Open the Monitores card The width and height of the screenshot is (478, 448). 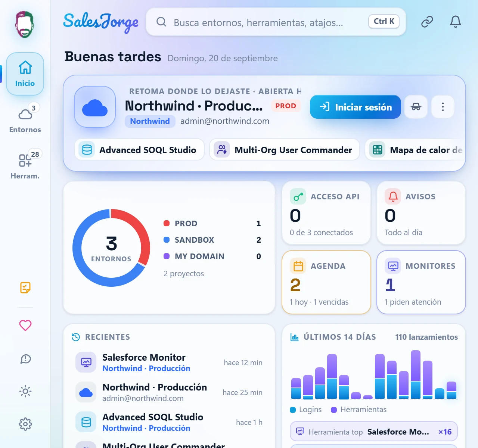(421, 282)
